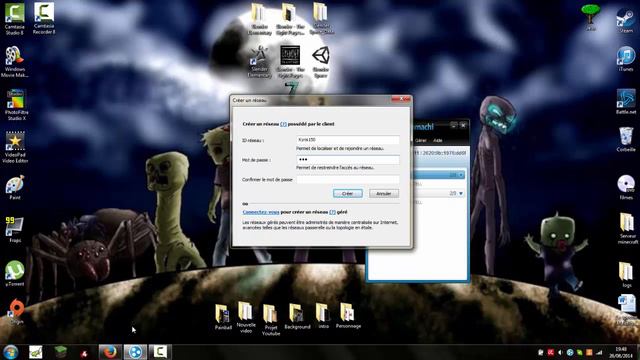The width and height of the screenshot is (640, 360).
Task: Launch the Slender Space Unity shortcut
Action: [321, 62]
